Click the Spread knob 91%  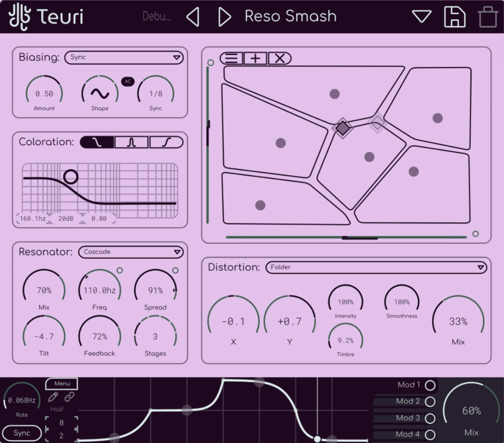click(155, 290)
